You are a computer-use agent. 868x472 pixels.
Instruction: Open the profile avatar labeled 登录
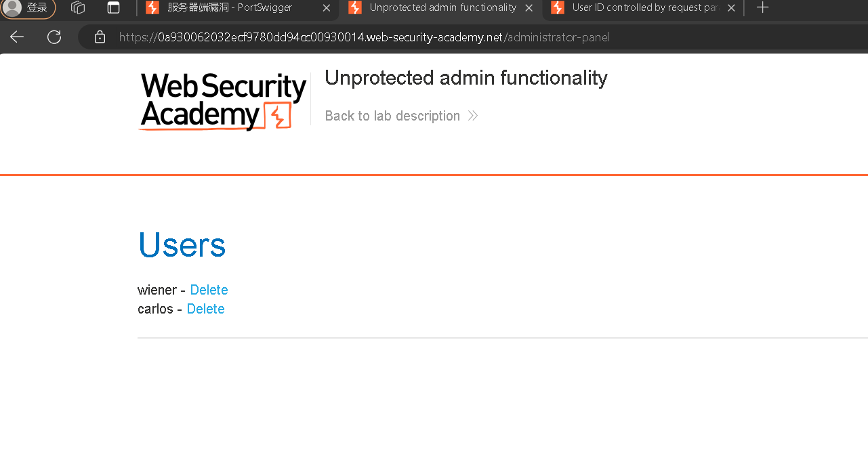pyautogui.click(x=28, y=8)
